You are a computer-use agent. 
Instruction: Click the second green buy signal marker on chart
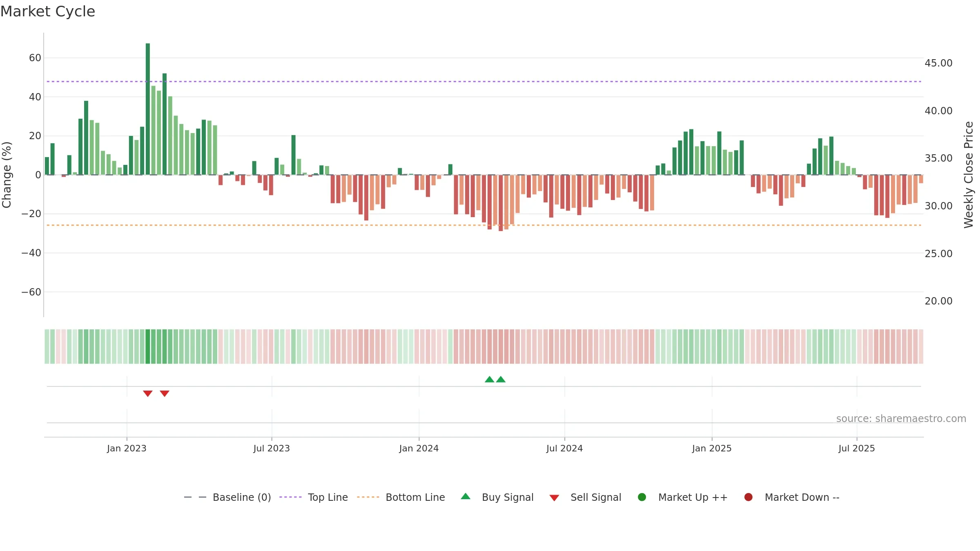501,380
